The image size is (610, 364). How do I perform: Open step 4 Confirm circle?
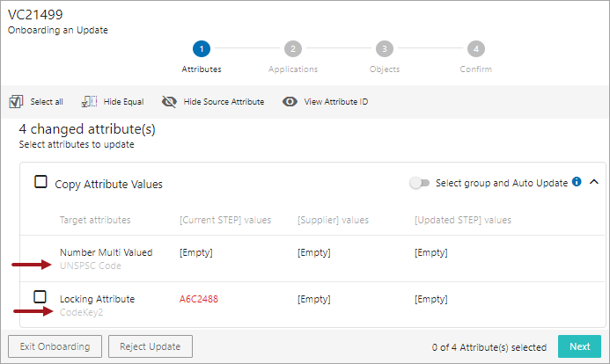pyautogui.click(x=476, y=49)
